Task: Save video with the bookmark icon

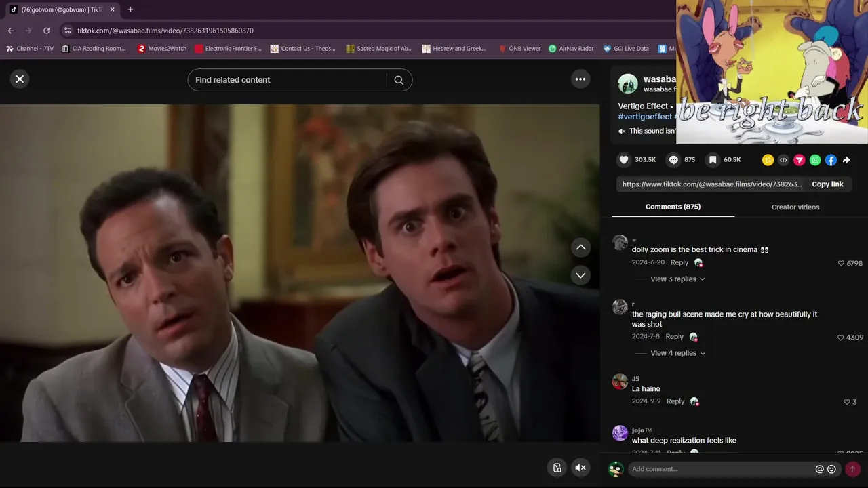Action: pos(713,160)
